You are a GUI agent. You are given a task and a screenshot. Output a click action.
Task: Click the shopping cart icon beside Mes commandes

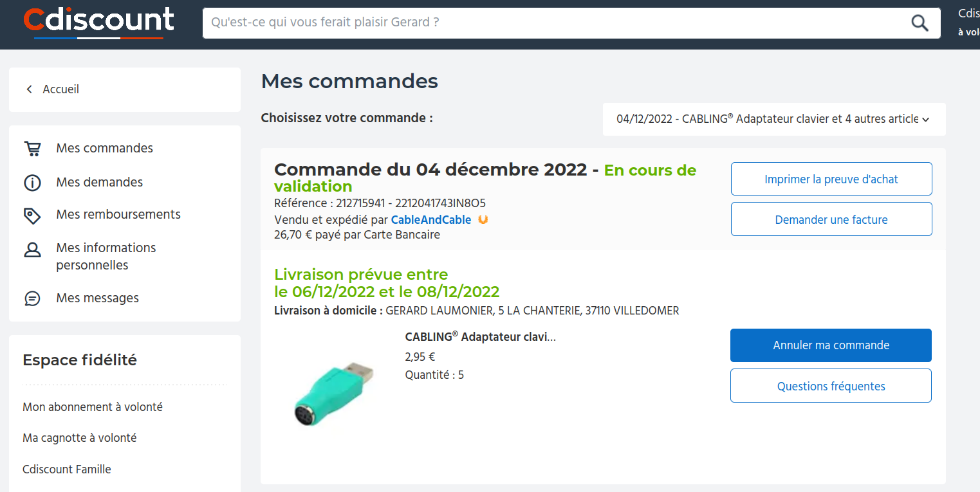point(32,149)
